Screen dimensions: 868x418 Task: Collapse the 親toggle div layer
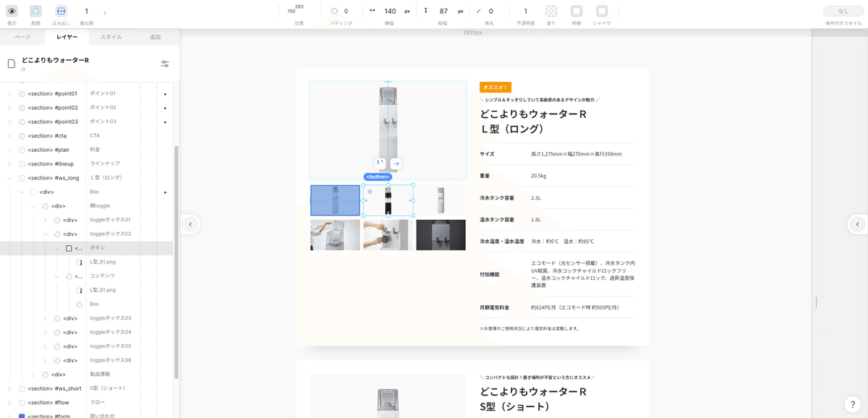[33, 206]
